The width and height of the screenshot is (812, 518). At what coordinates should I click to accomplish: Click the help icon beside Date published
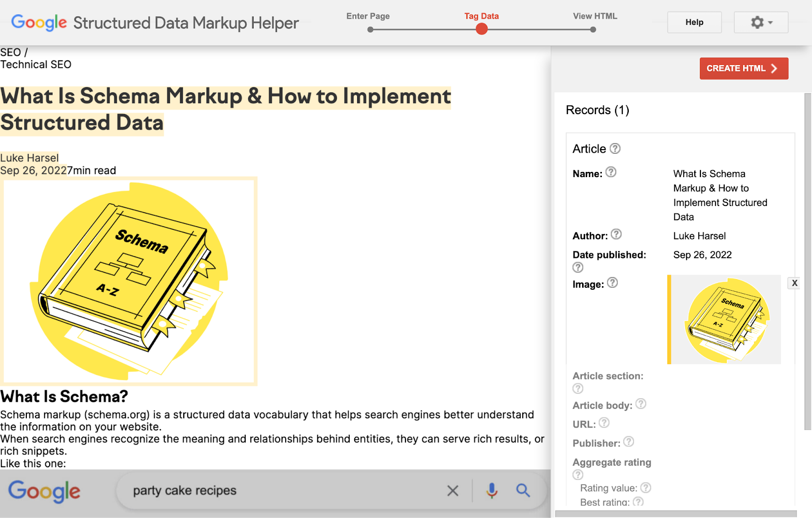[578, 267]
